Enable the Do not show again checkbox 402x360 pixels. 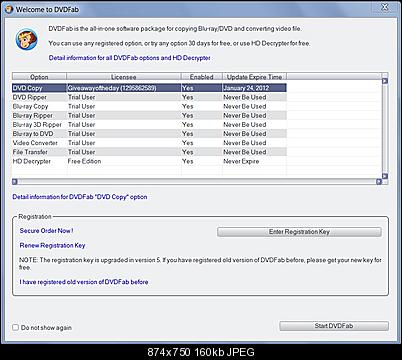tap(15, 327)
